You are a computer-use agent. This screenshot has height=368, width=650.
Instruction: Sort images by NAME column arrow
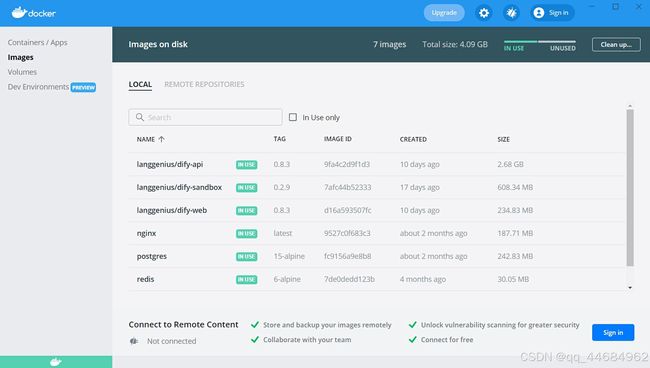tap(162, 139)
